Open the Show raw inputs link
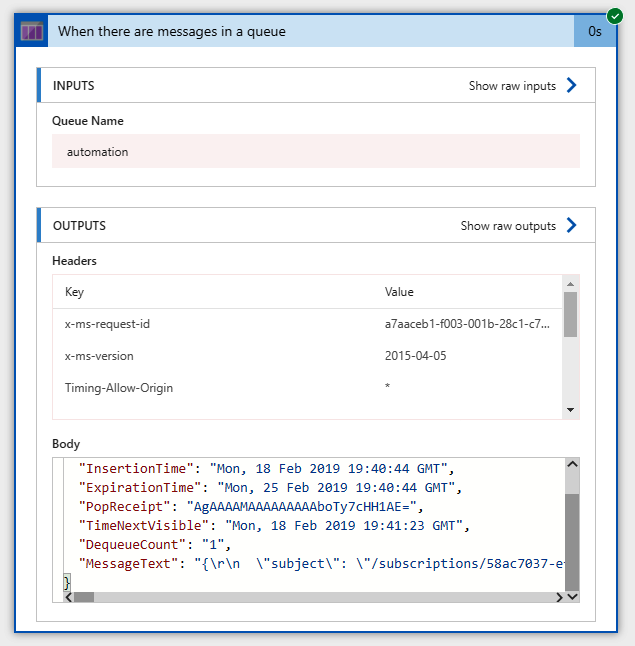635x646 pixels. pyautogui.click(x=512, y=86)
